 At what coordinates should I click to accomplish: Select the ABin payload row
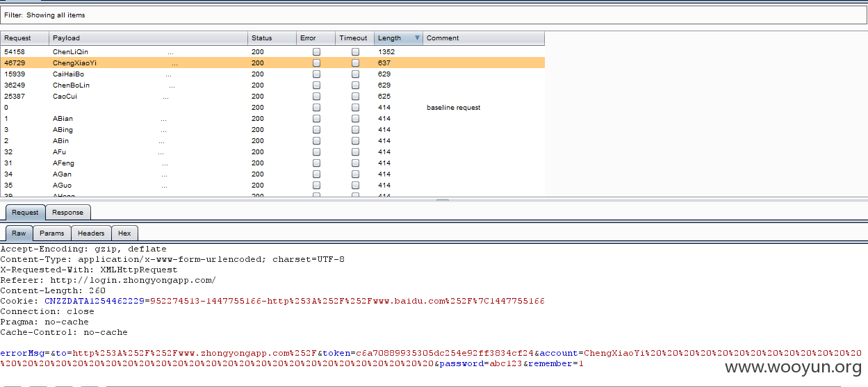tap(272, 141)
